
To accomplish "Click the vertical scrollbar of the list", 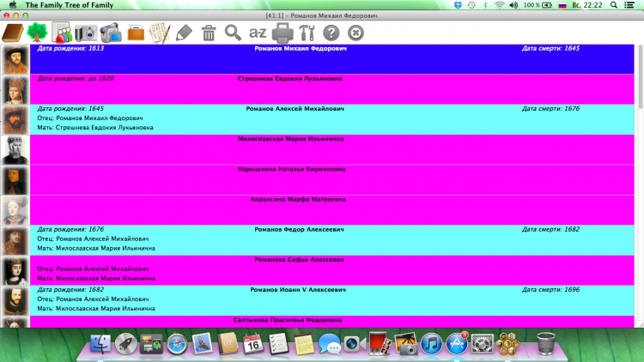I will tap(640, 77).
